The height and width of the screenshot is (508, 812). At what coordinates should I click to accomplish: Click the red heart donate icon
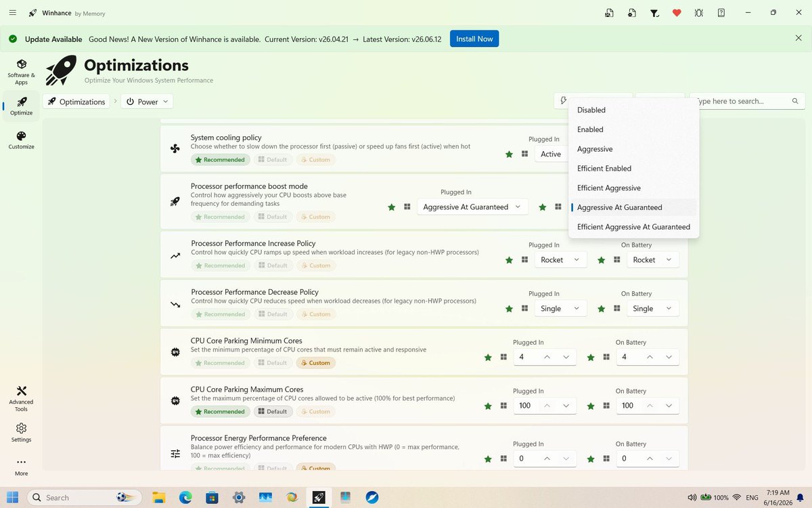[677, 13]
